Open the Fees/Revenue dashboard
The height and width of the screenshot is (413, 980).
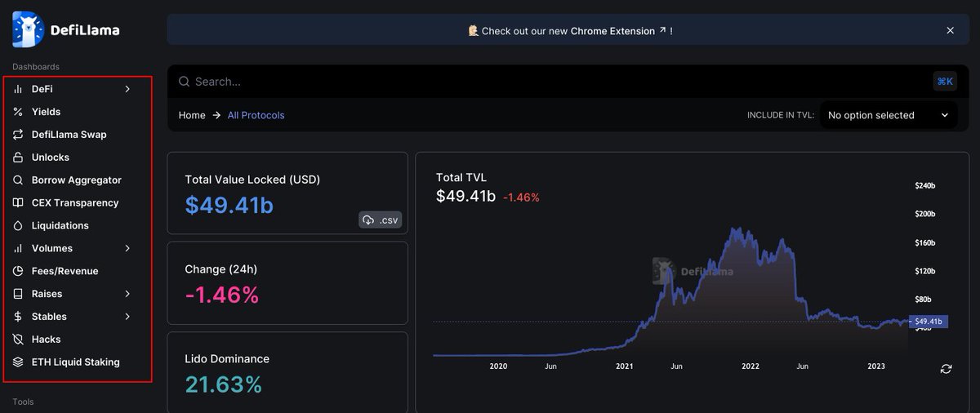pos(65,271)
